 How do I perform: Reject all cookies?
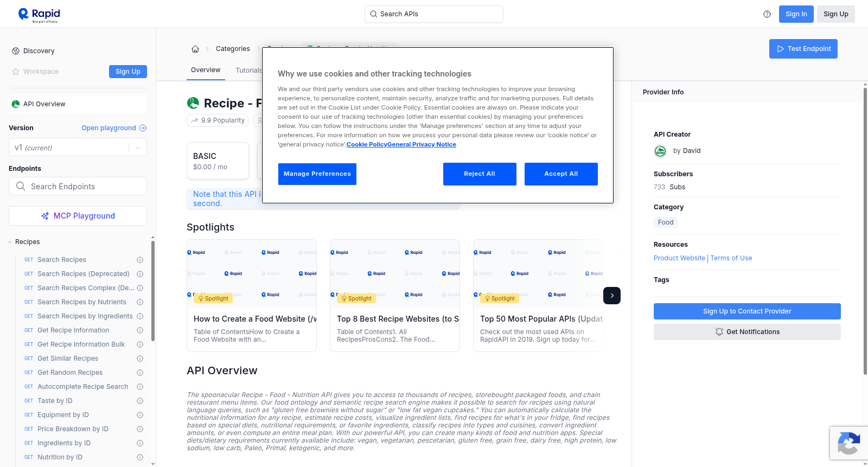coord(480,174)
